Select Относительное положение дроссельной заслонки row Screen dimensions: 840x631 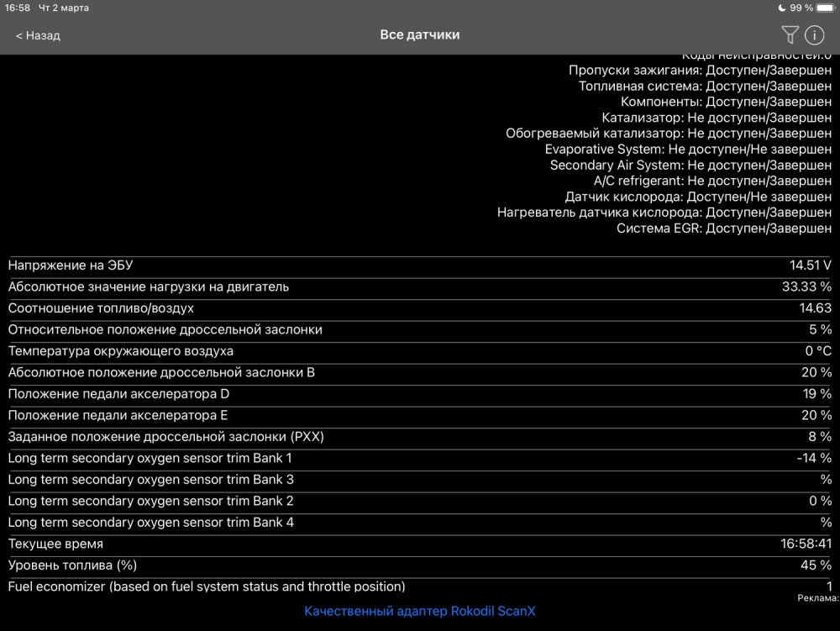click(x=419, y=329)
